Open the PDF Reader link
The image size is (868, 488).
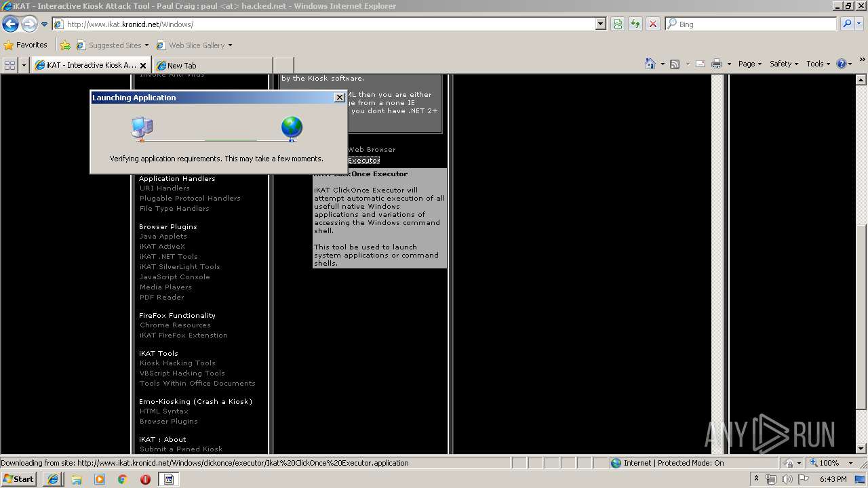coord(162,298)
